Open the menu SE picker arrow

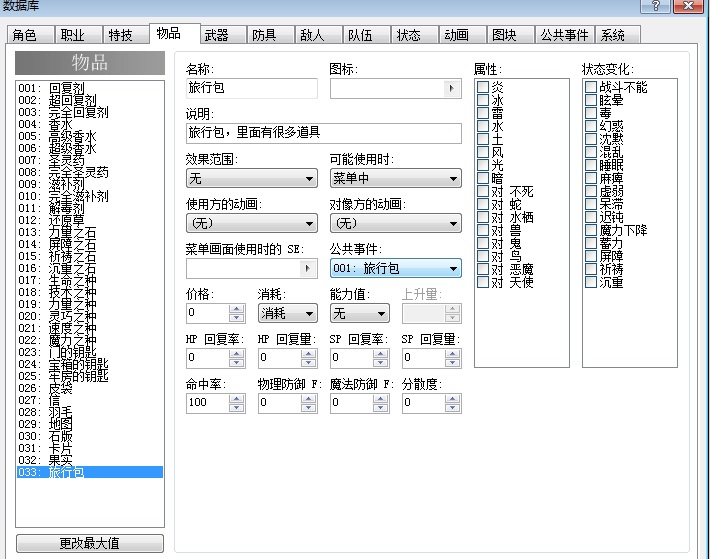(307, 268)
